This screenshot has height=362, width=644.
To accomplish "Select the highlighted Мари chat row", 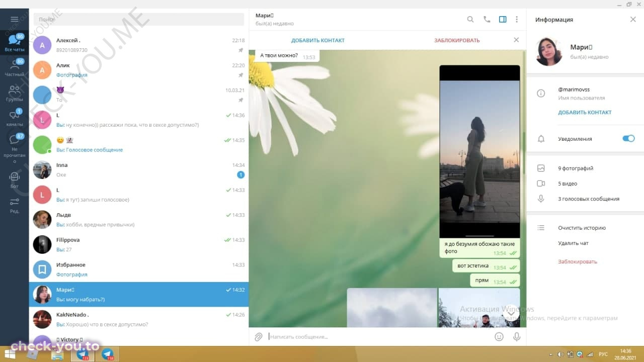I will (139, 295).
